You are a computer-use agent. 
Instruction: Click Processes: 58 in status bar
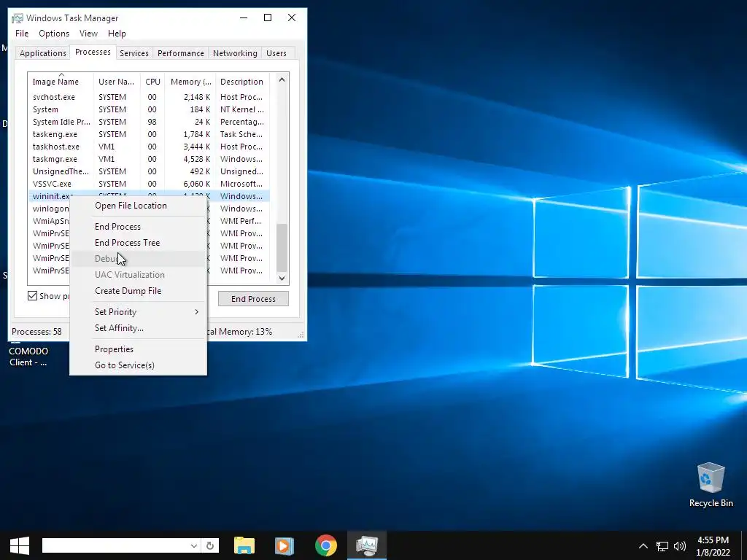36,332
